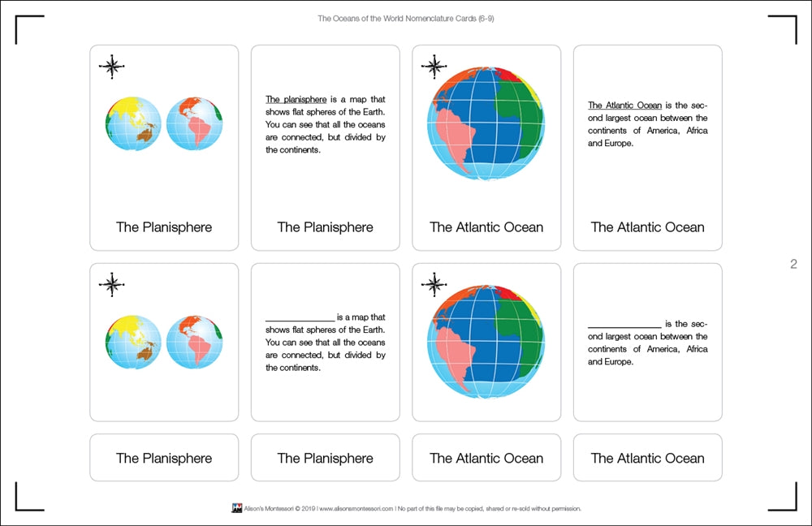Select the Asia-Australia hemisphere globe in top-left card
The image size is (812, 526).
[x=133, y=124]
